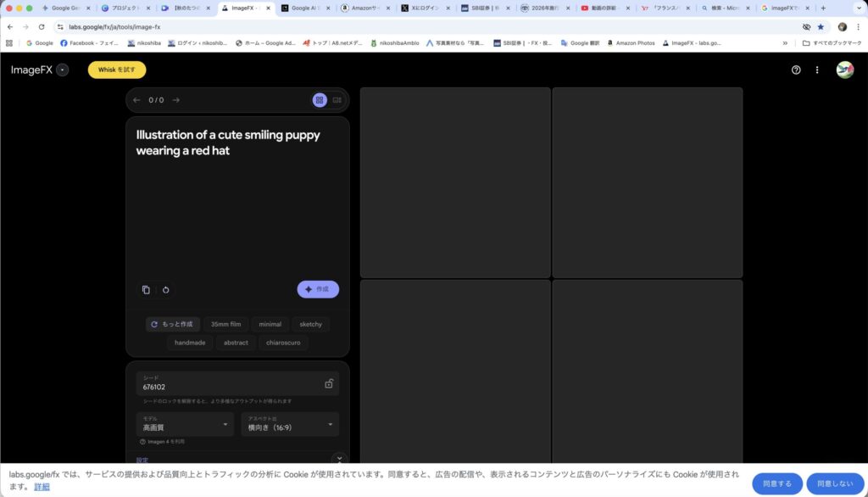Switch to grid view mode
The image size is (868, 497).
320,100
